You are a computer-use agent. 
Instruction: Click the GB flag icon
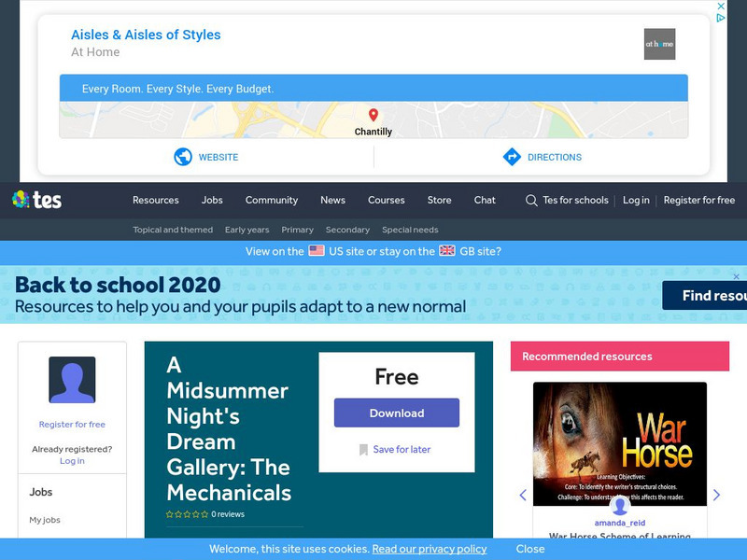tap(447, 250)
